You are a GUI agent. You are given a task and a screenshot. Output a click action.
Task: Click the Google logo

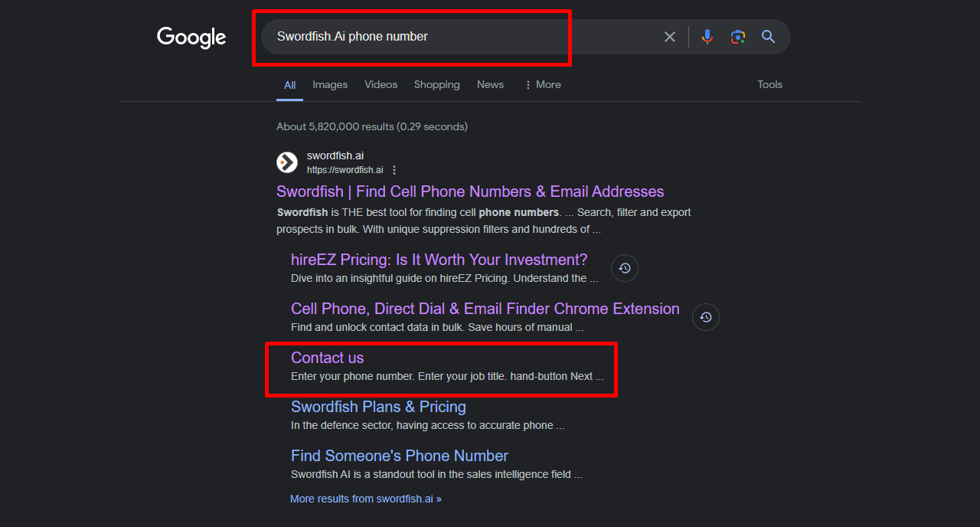pos(191,37)
